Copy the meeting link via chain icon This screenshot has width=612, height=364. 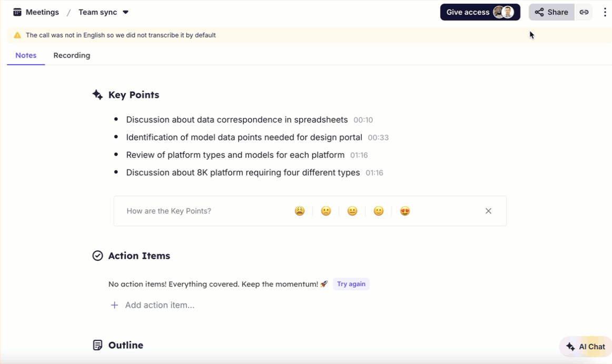pos(584,12)
